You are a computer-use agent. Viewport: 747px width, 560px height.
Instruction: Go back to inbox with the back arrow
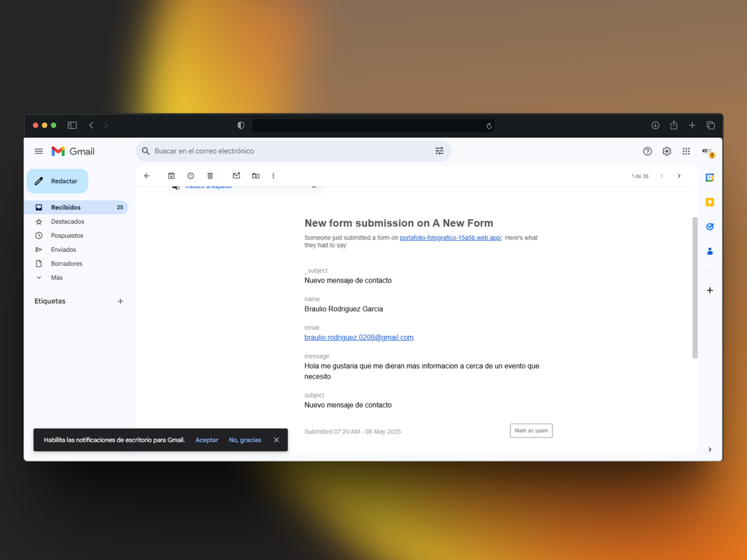[x=147, y=176]
